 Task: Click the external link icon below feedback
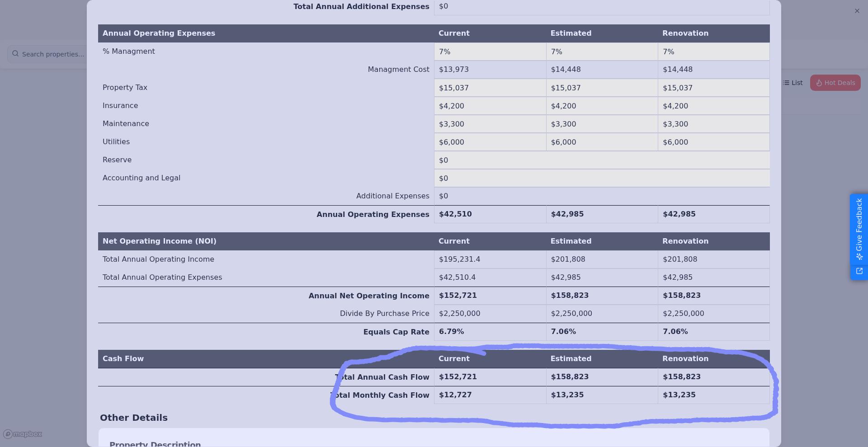pyautogui.click(x=859, y=271)
